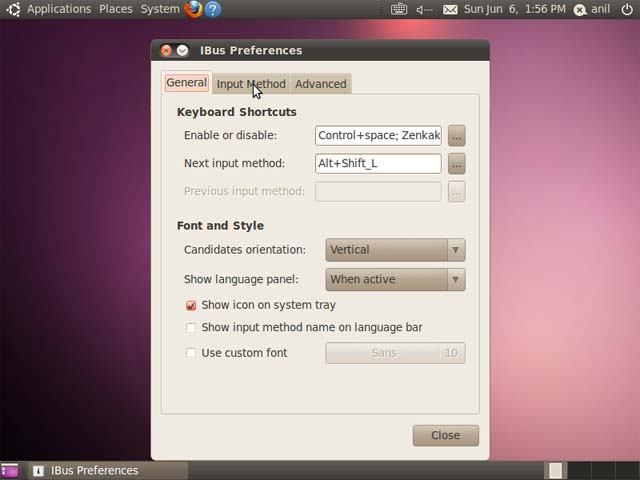The height and width of the screenshot is (480, 640).
Task: Open the System menu
Action: [x=160, y=9]
